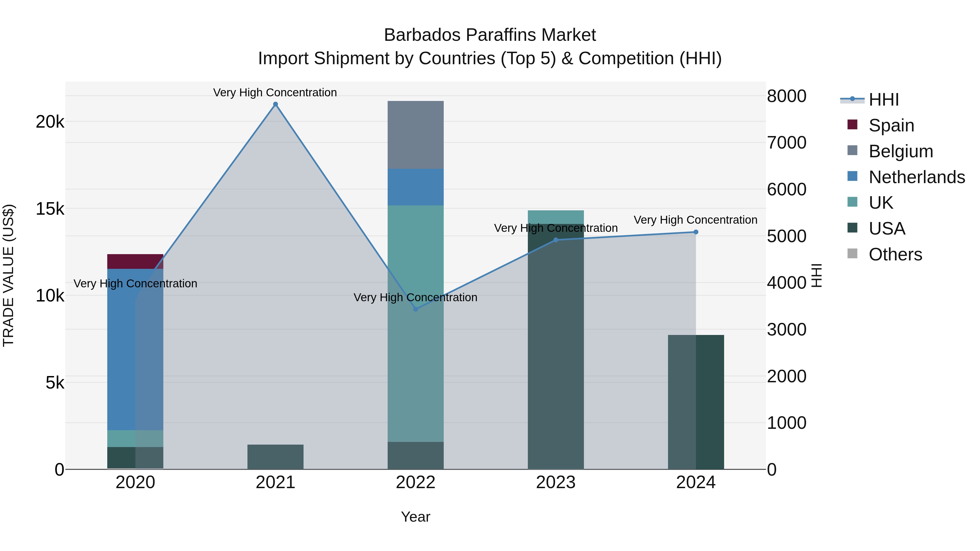The width and height of the screenshot is (980, 551).
Task: Click the 'Barbados Paraffins Market' title
Action: point(490,35)
